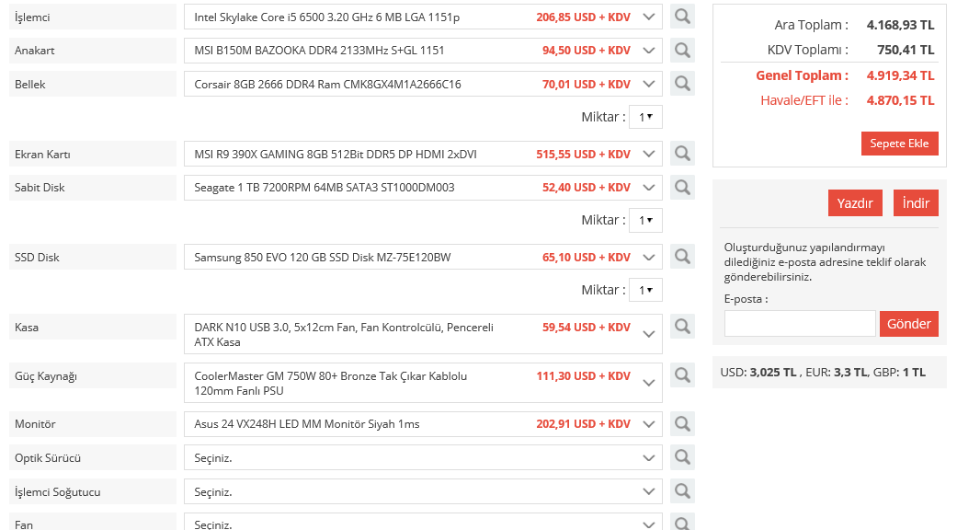Viewport: 980px width, 530px height.
Task: Focus the E-posta input field
Action: pyautogui.click(x=800, y=324)
